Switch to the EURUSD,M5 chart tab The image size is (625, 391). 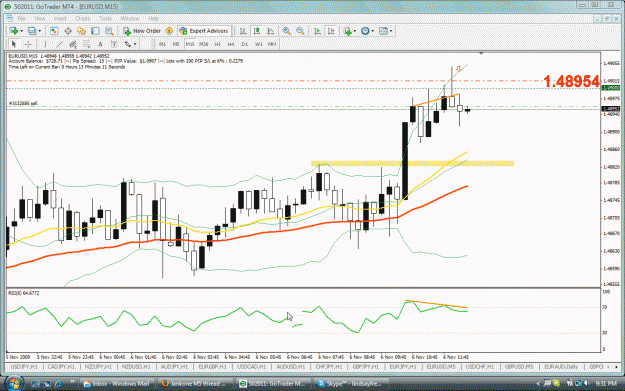pos(440,366)
